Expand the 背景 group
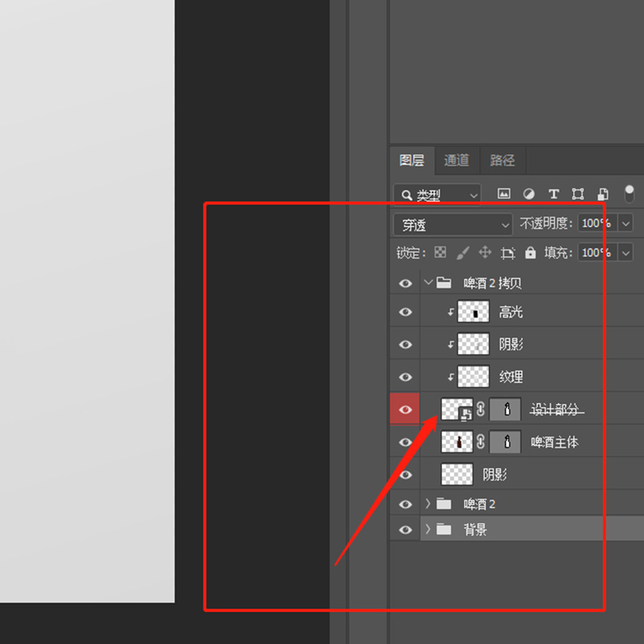 (428, 529)
